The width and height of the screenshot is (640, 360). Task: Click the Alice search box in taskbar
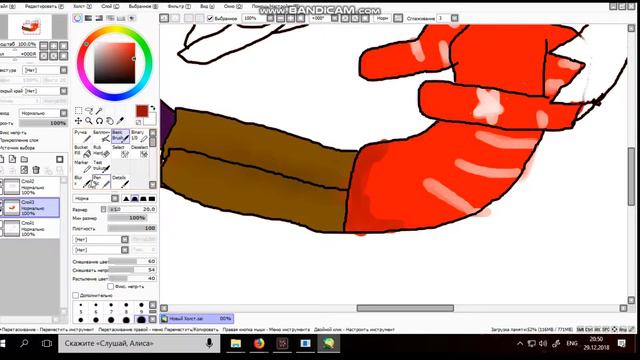pos(140,344)
